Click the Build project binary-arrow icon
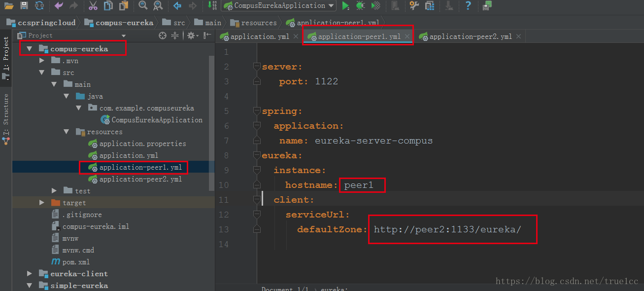The height and width of the screenshot is (291, 644). (x=212, y=6)
